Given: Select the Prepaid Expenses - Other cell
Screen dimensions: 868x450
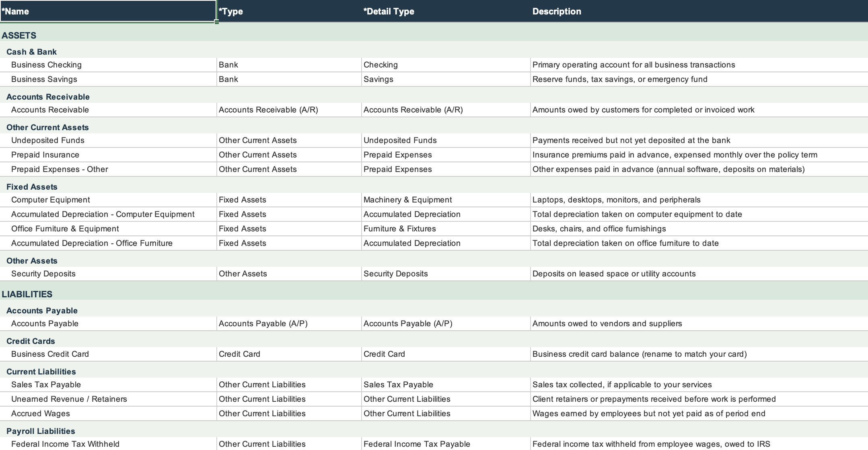Looking at the screenshot, I should [x=108, y=169].
